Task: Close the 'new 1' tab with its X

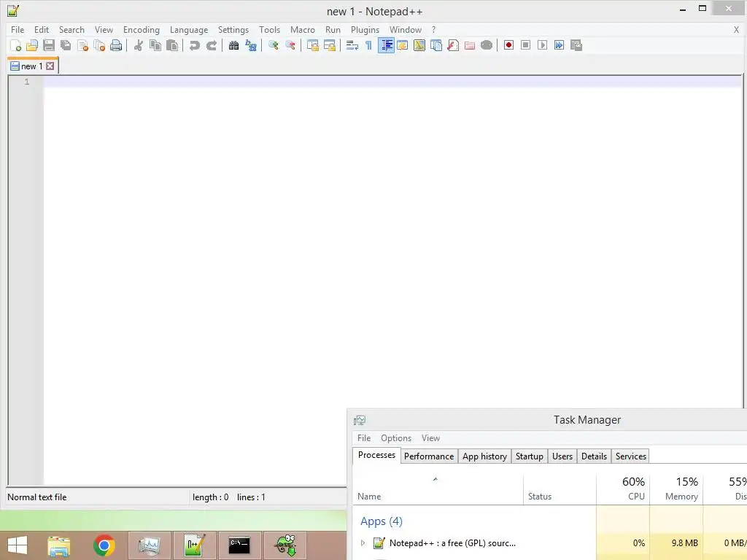Action: (50, 66)
